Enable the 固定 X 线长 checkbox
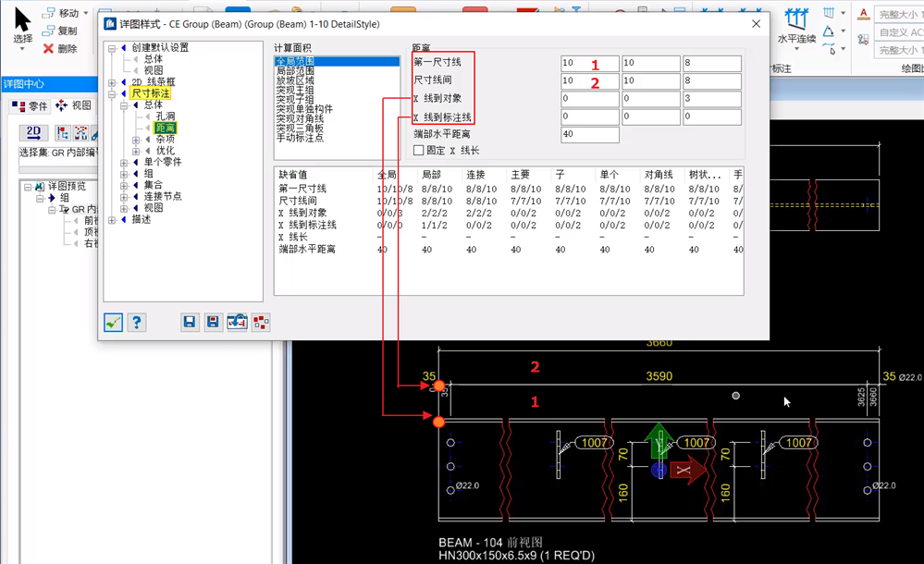 coord(419,151)
